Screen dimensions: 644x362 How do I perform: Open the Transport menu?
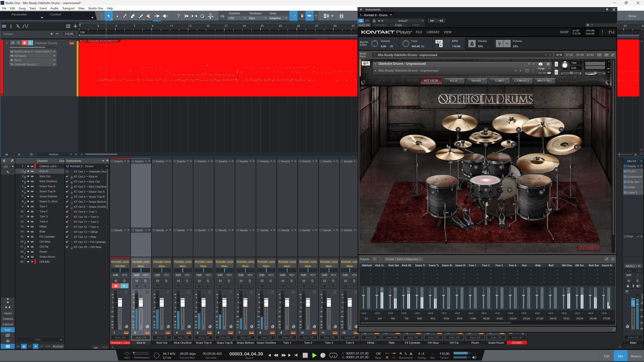tap(68, 8)
